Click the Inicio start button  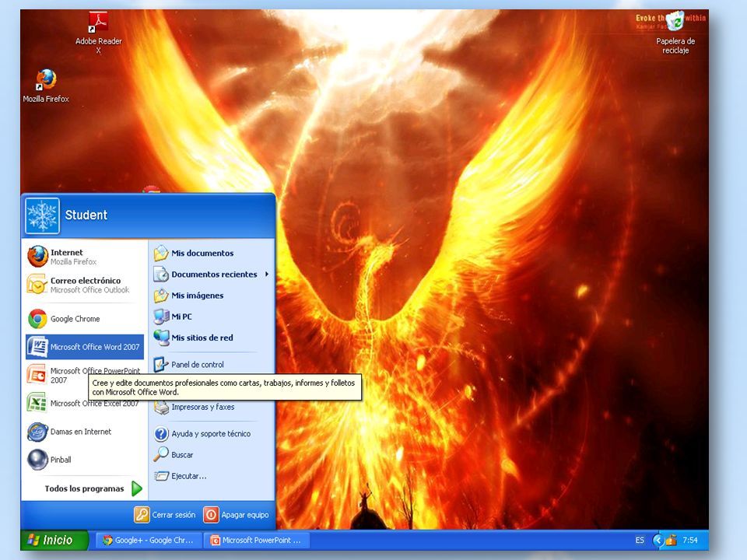[x=54, y=540]
